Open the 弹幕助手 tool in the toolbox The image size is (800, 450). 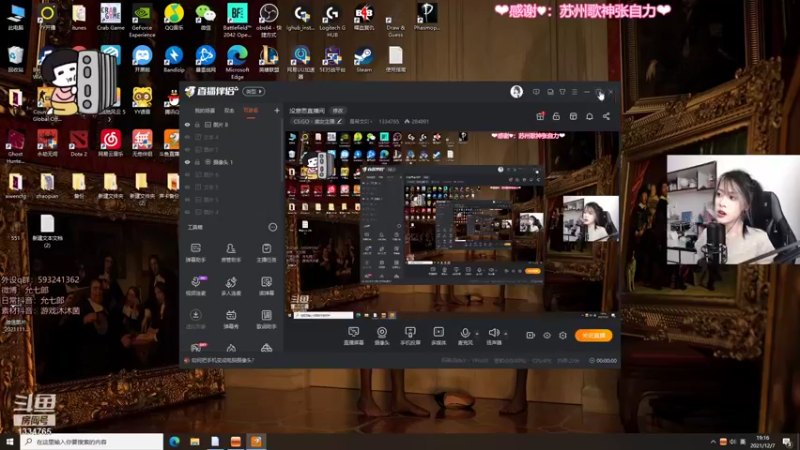[x=195, y=253]
